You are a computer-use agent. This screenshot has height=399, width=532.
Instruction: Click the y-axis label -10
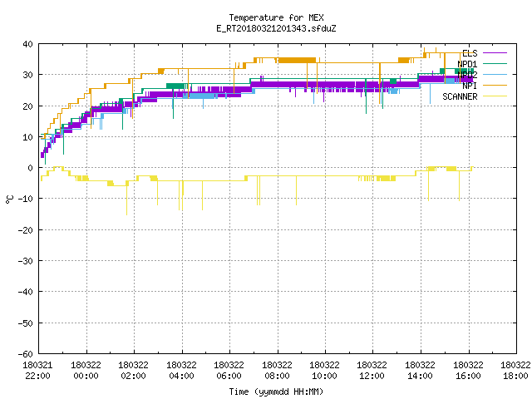[26, 199]
